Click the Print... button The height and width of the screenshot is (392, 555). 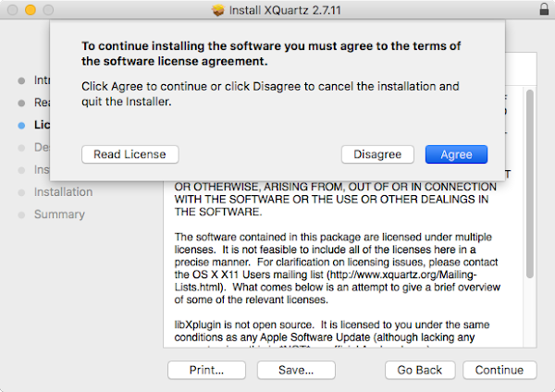tap(206, 370)
